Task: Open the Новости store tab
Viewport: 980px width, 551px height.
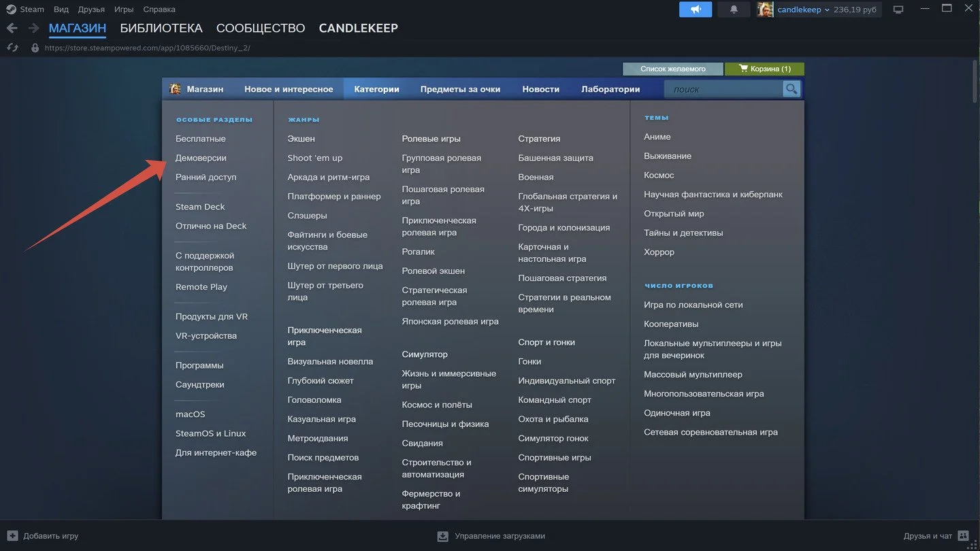Action: point(541,89)
